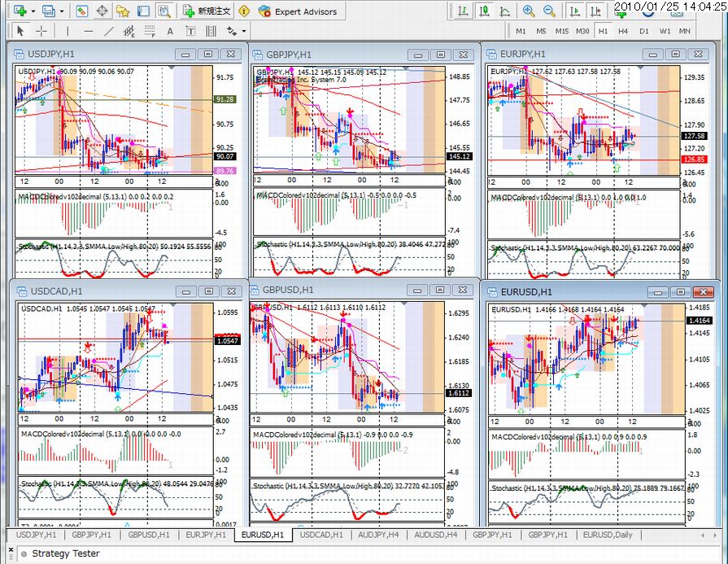Click the 145.12 price label in GBPJPY
Image resolution: width=728 pixels, height=564 pixels.
tap(460, 156)
